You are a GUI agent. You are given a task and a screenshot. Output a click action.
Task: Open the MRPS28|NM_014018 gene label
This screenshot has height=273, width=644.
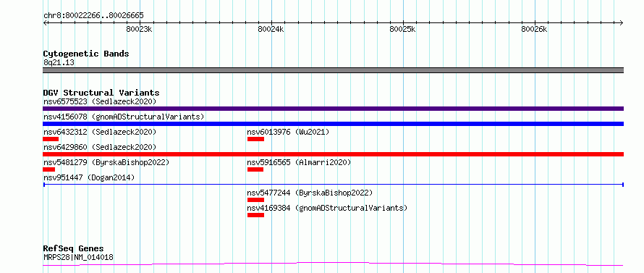78,257
